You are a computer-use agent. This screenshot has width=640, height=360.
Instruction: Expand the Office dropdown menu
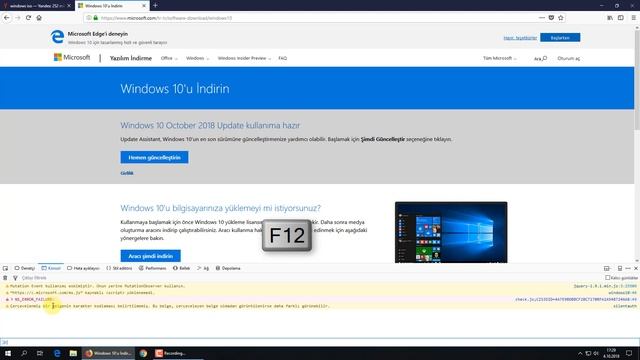tap(169, 58)
